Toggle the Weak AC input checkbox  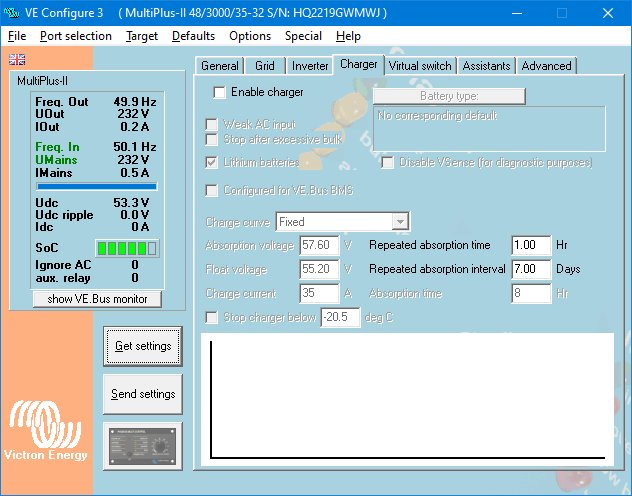coord(212,124)
